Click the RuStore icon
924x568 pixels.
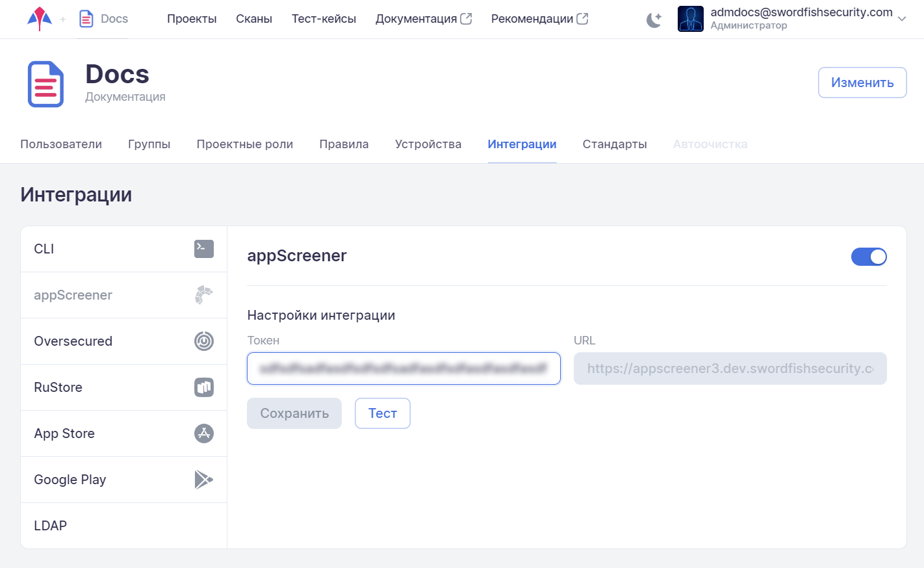click(203, 387)
